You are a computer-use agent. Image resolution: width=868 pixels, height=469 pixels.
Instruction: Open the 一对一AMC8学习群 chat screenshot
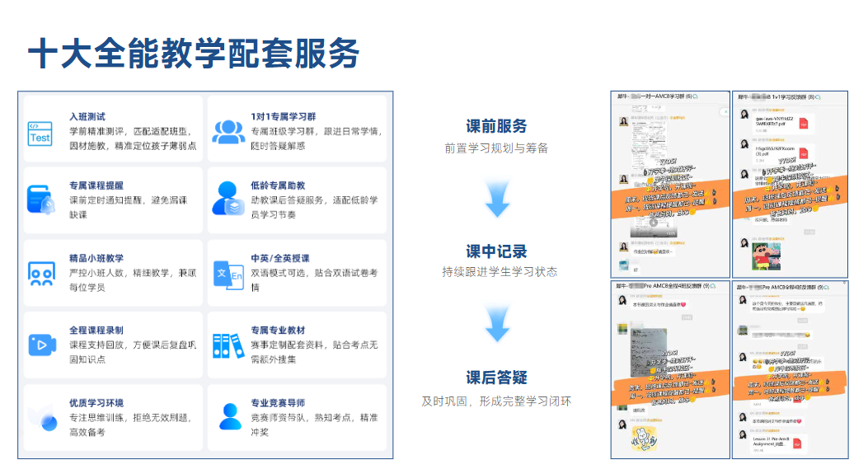coord(670,185)
